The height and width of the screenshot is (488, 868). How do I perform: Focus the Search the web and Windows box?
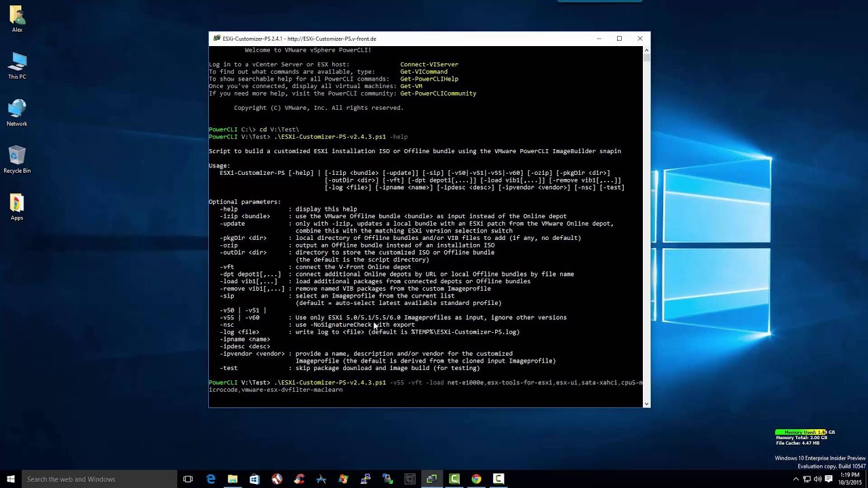tap(98, 479)
